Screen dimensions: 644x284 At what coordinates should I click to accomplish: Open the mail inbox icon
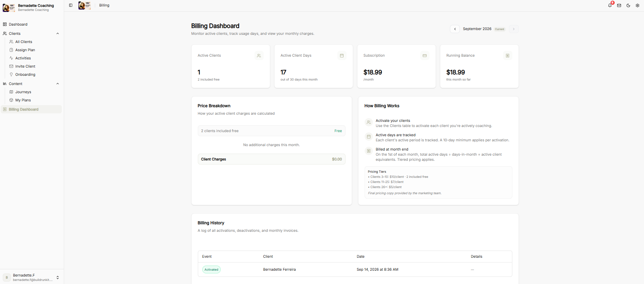click(619, 5)
